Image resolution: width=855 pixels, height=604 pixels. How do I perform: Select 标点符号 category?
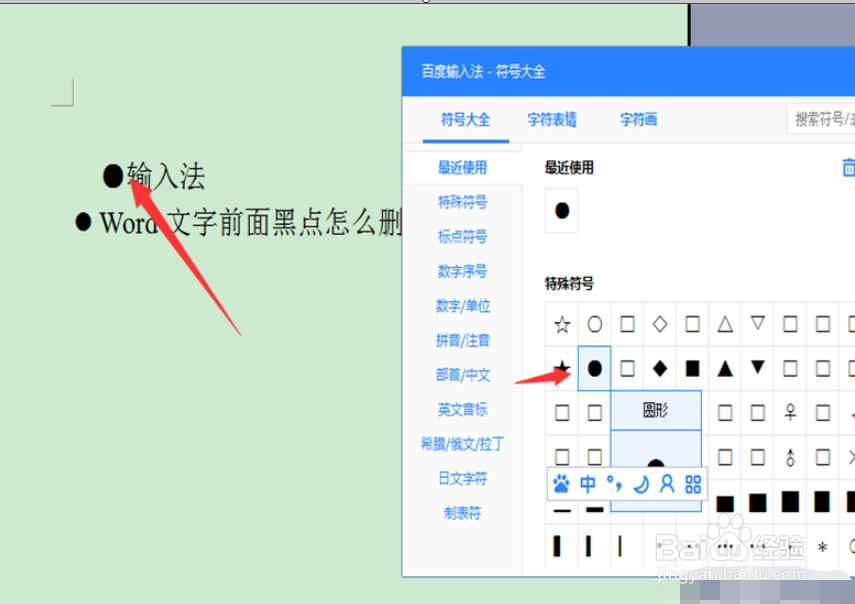pos(462,237)
